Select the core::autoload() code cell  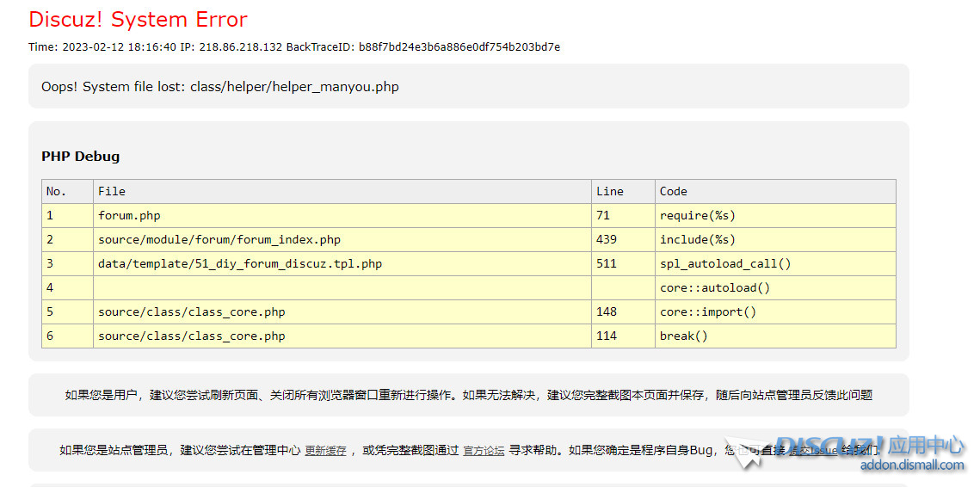[x=775, y=287]
